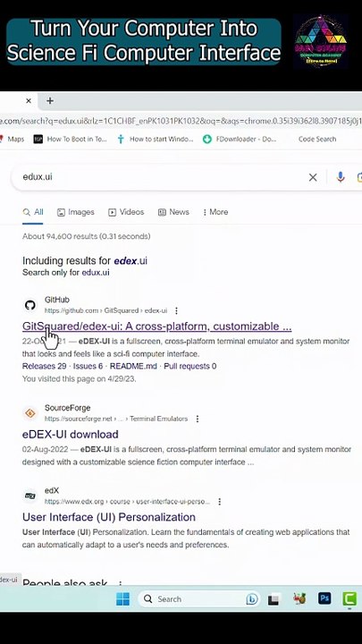
Task: Open GitSquared/edex-ui GitHub result link
Action: click(x=156, y=326)
